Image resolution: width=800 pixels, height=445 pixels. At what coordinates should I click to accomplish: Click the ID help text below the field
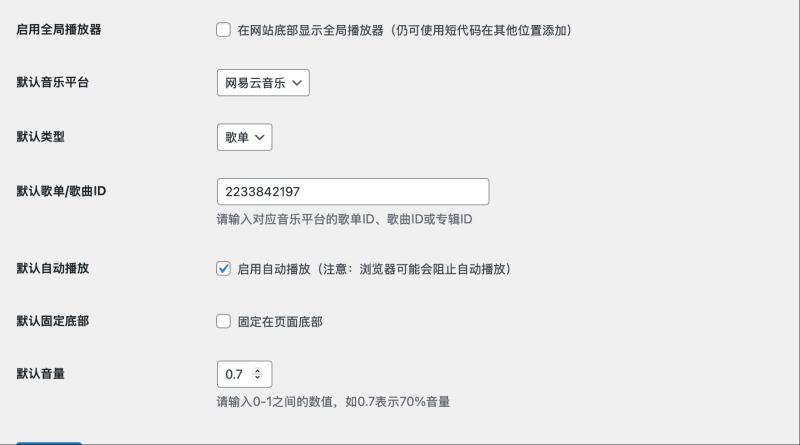tap(344, 219)
